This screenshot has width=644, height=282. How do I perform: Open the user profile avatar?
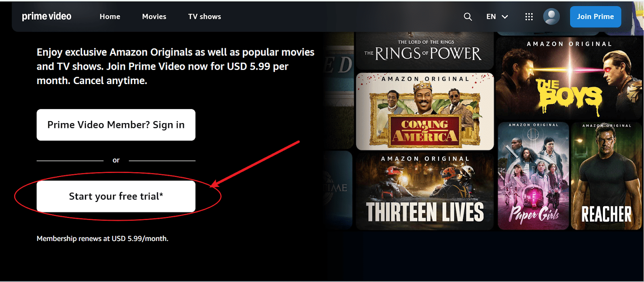551,16
